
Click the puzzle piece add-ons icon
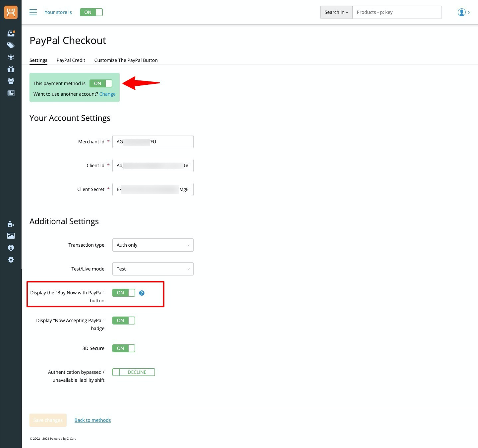click(11, 224)
